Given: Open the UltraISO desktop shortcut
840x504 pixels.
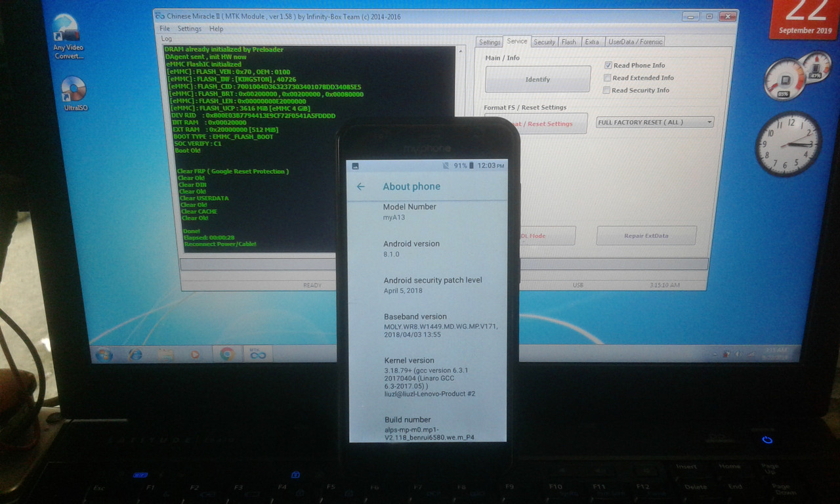Looking at the screenshot, I should tap(73, 93).
